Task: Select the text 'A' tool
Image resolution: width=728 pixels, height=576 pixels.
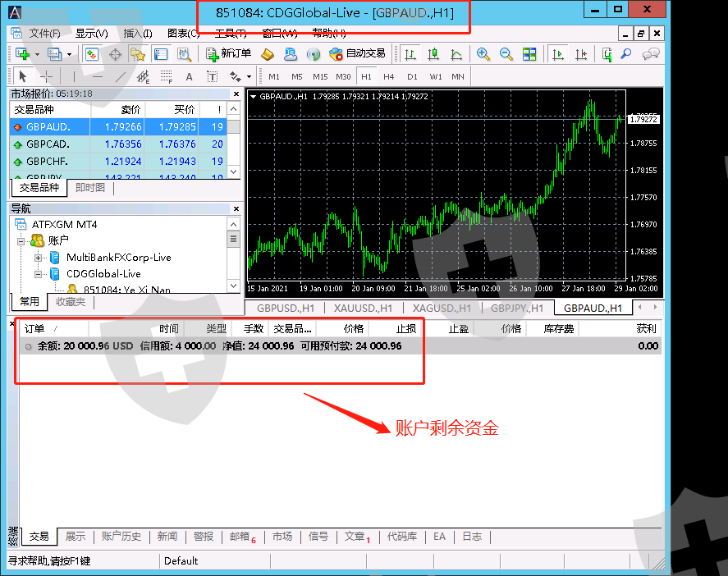Action: [x=189, y=76]
